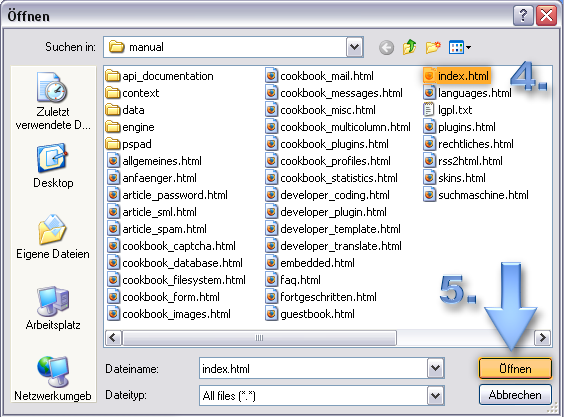Click the Öffnen button
564x417 pixels.
click(515, 368)
